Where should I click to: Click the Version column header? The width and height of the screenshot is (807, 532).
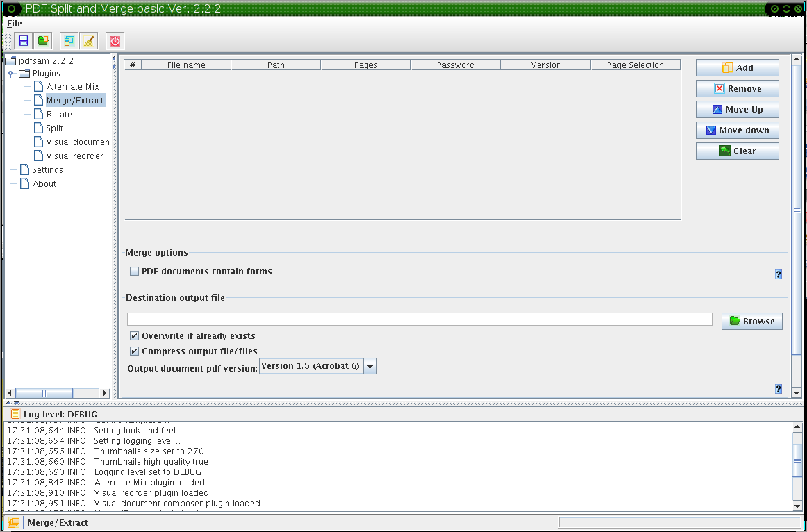546,65
